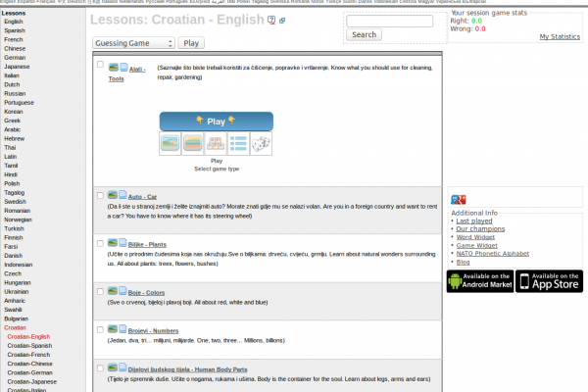Open the Word Widget link
The height and width of the screenshot is (392, 588).
[475, 237]
